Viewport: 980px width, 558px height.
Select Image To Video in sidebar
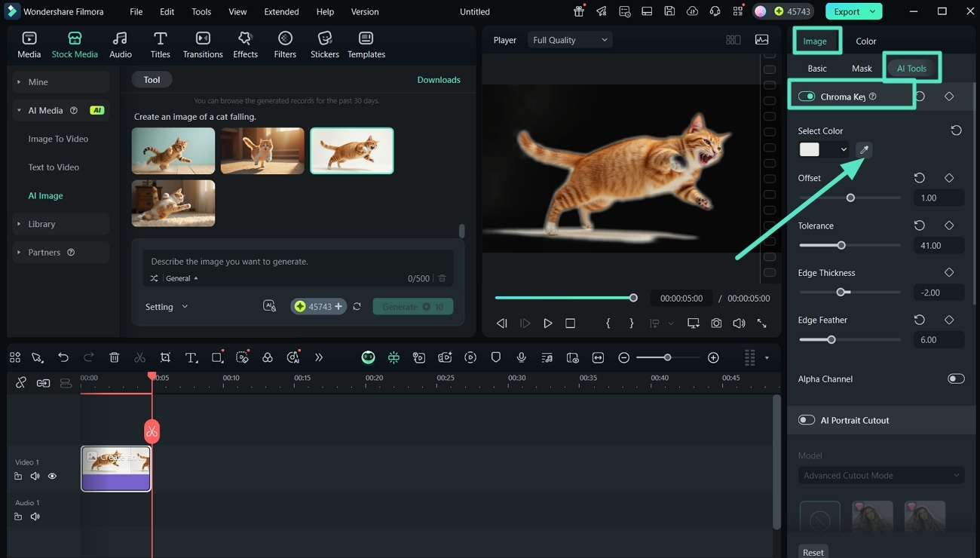pyautogui.click(x=58, y=139)
